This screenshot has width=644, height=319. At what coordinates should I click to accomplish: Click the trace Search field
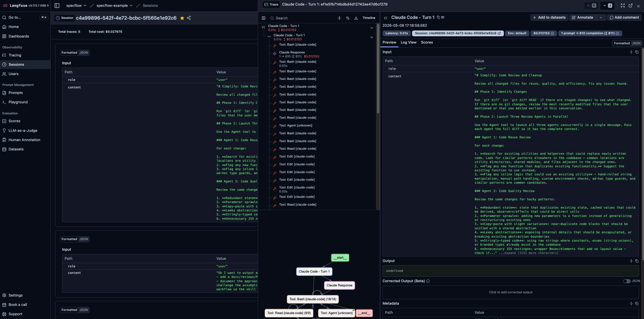302,18
